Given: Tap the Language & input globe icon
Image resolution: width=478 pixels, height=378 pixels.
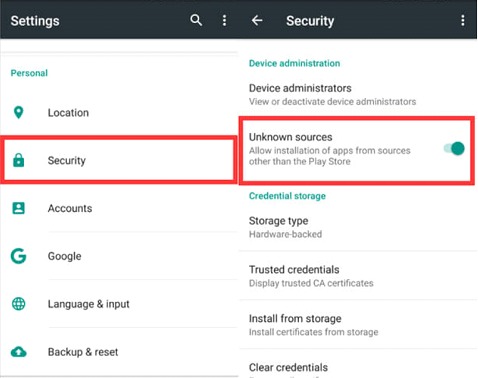Looking at the screenshot, I should [x=19, y=304].
